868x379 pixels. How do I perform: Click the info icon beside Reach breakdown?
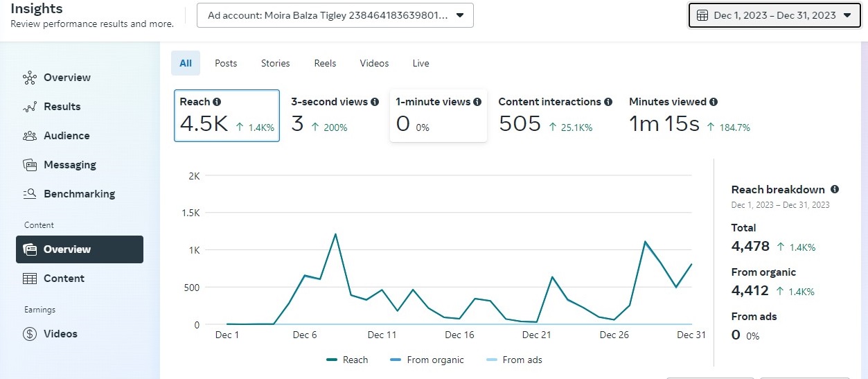tap(835, 189)
